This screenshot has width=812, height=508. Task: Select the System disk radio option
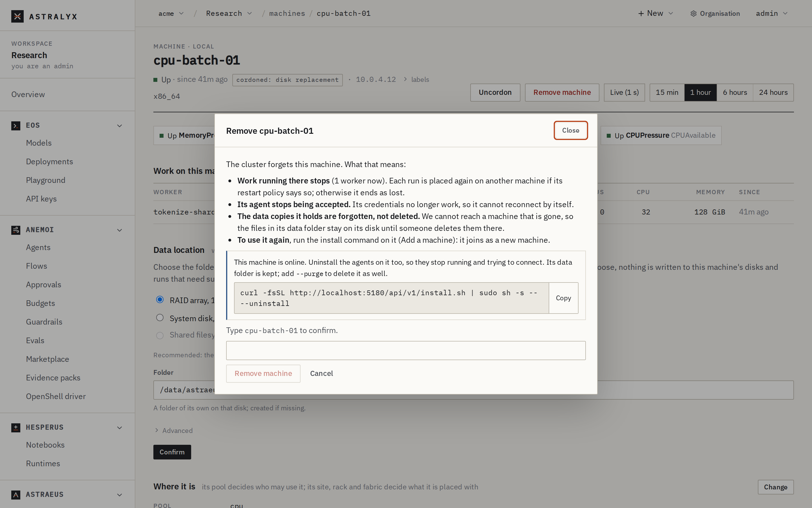tap(160, 317)
